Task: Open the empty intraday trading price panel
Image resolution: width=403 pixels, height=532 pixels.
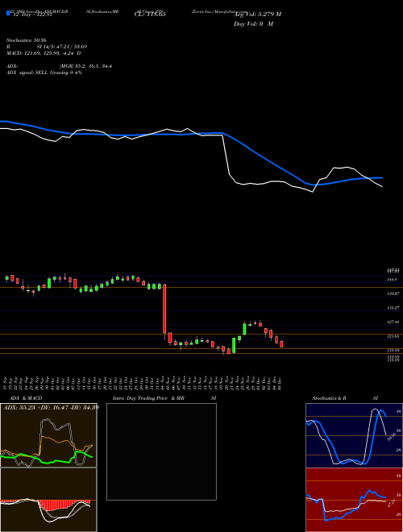Action: (161, 451)
